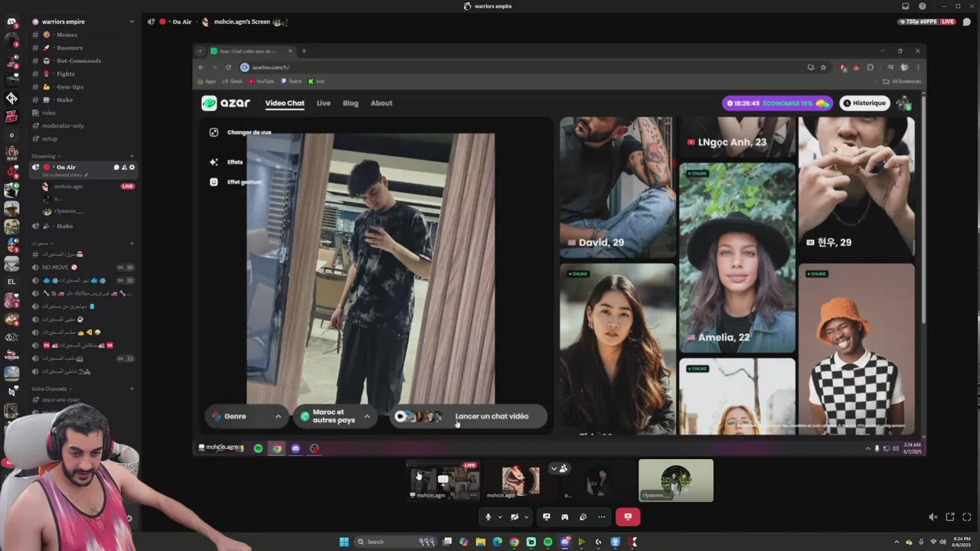Viewport: 980px width, 551px height.
Task: Open File Explorer from the Windows taskbar
Action: click(x=481, y=542)
